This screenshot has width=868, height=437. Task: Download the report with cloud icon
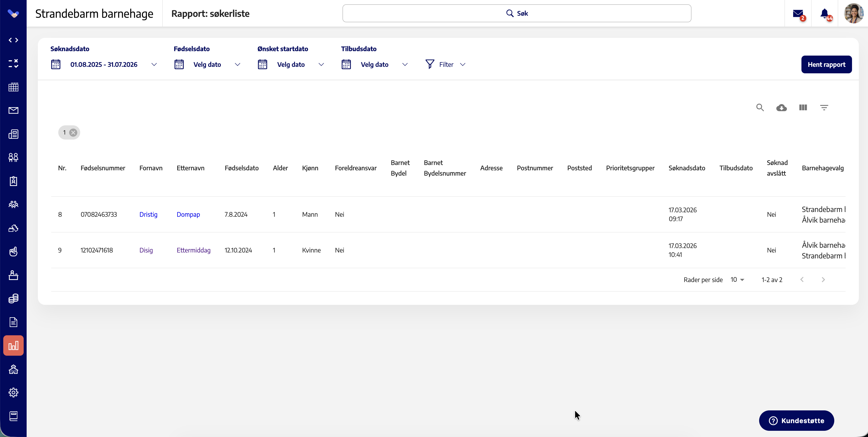(781, 107)
